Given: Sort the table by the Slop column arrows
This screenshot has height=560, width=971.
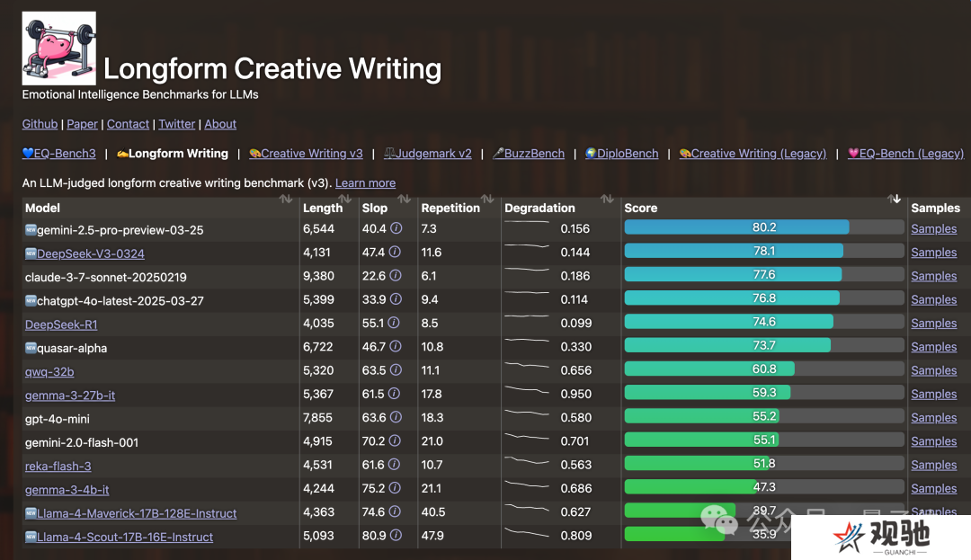Looking at the screenshot, I should point(405,199).
